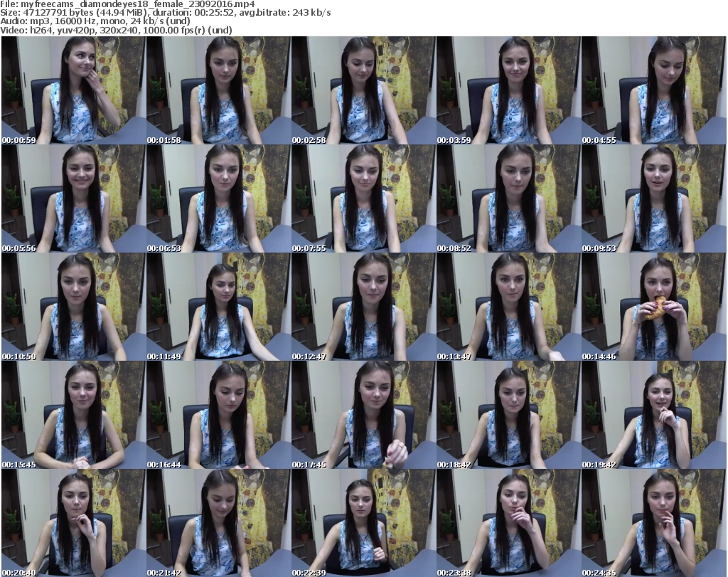Image resolution: width=728 pixels, height=577 pixels.
Task: Open the thumbnail stamped 00:24:35
Action: pyautogui.click(x=653, y=523)
